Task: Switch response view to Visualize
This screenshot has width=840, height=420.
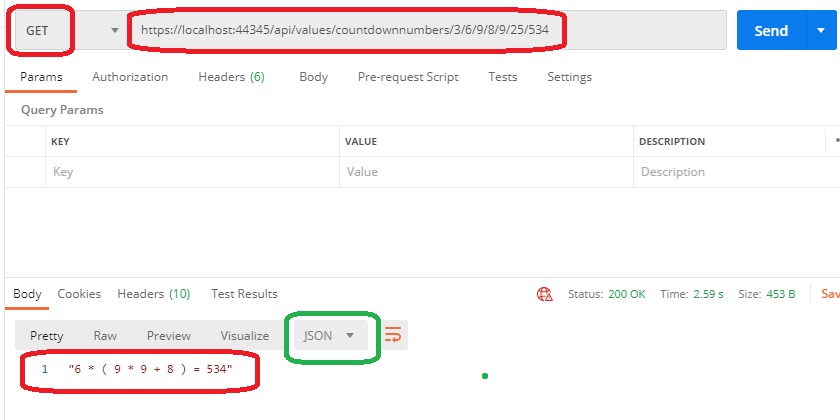Action: click(244, 336)
